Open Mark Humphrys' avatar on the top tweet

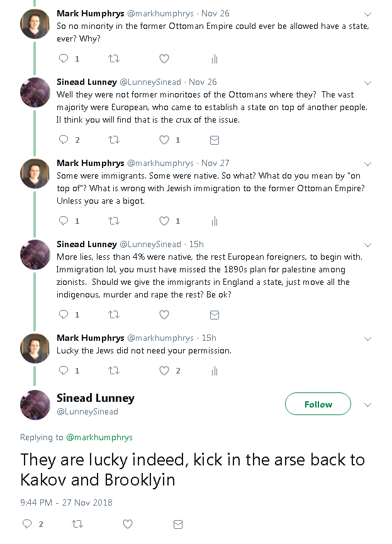coord(35,24)
